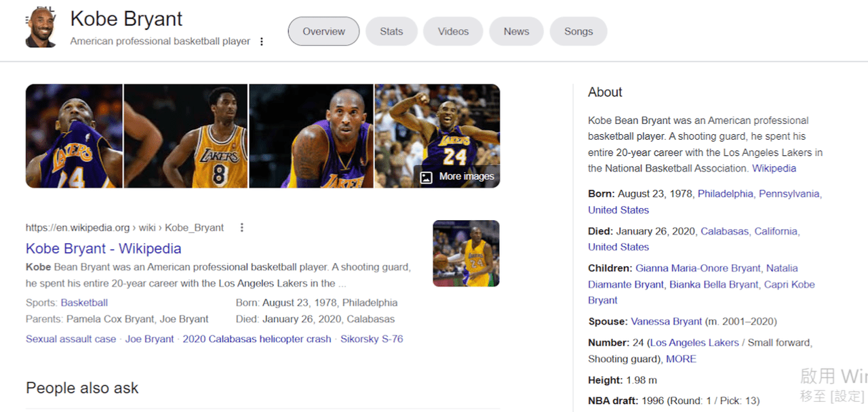Open Gianna Maria-Onore Bryant link
Image resolution: width=868 pixels, height=412 pixels.
click(698, 268)
